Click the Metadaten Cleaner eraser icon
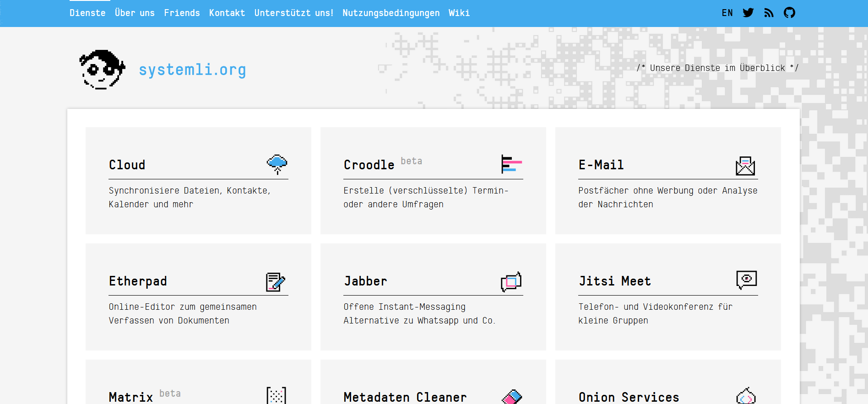The image size is (868, 404). (x=512, y=396)
